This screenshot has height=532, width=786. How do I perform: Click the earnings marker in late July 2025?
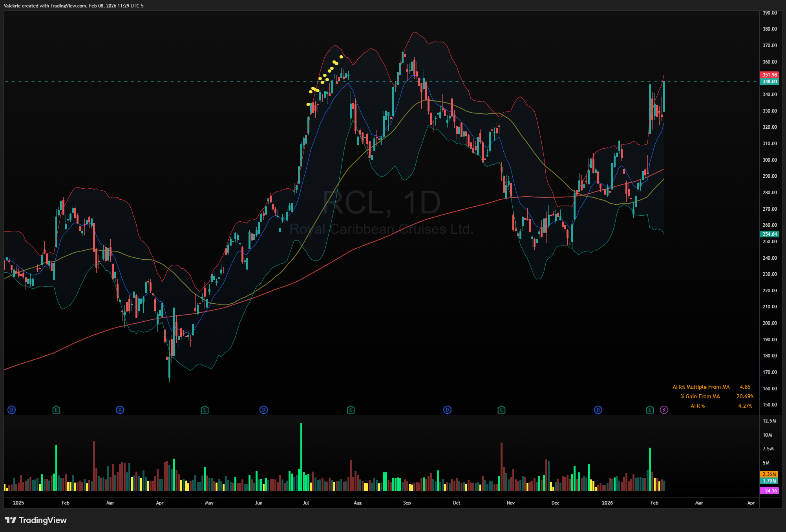pyautogui.click(x=351, y=410)
